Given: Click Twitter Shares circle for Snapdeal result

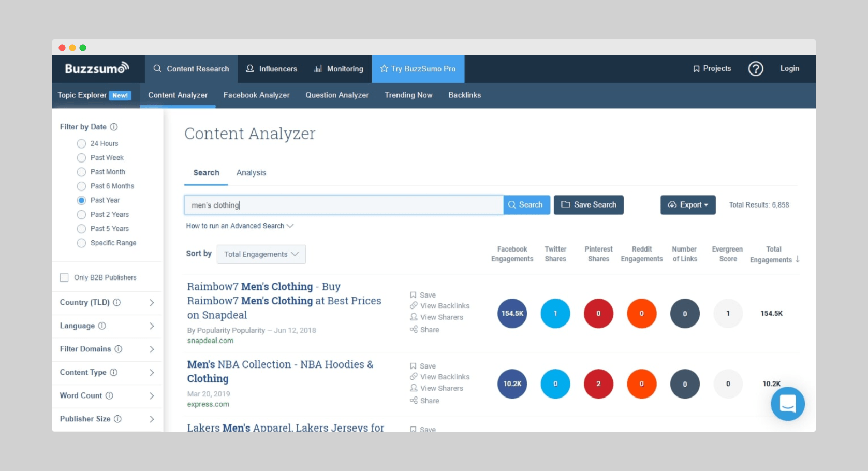Looking at the screenshot, I should pyautogui.click(x=555, y=313).
